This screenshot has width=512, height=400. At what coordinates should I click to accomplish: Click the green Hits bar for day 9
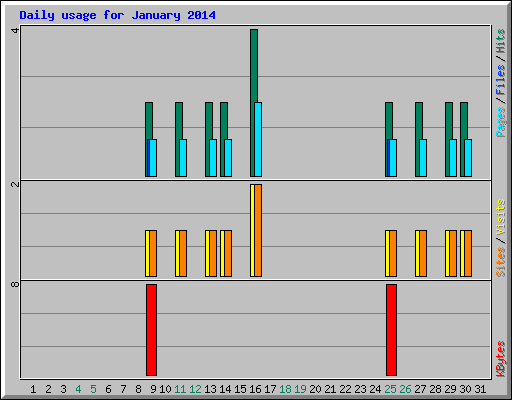[149, 121]
